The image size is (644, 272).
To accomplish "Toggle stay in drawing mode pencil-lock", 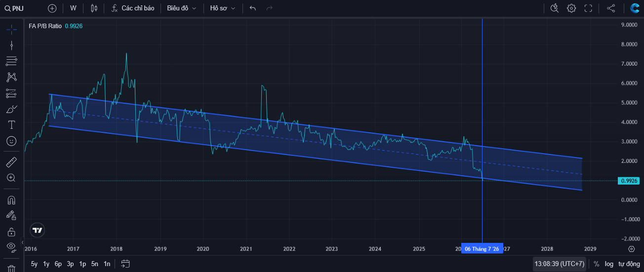I will point(11,216).
